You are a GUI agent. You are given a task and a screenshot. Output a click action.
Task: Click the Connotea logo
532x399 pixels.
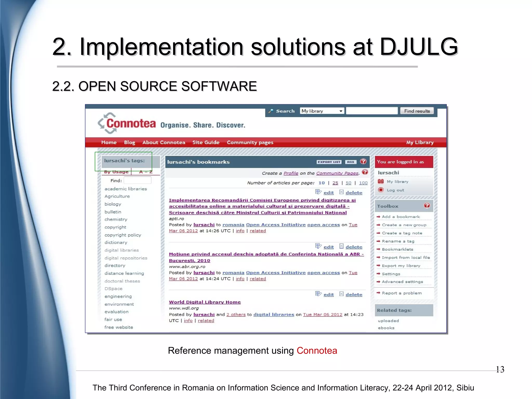127,123
